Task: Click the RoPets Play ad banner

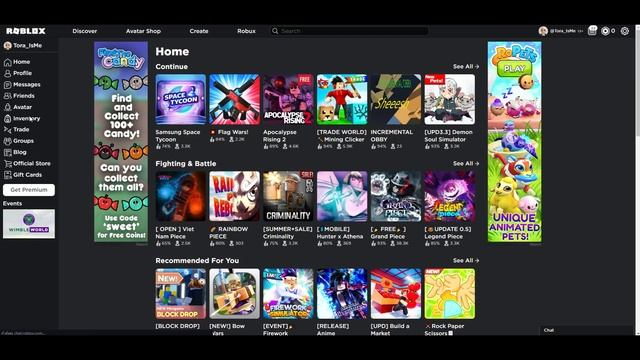Action: (515, 142)
